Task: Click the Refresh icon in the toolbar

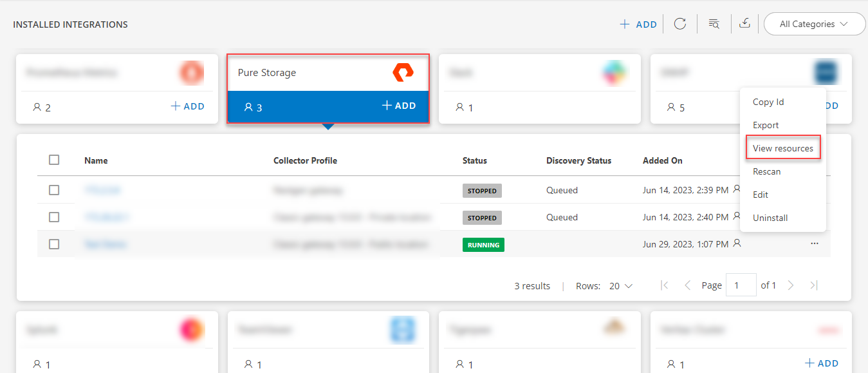Action: [680, 23]
